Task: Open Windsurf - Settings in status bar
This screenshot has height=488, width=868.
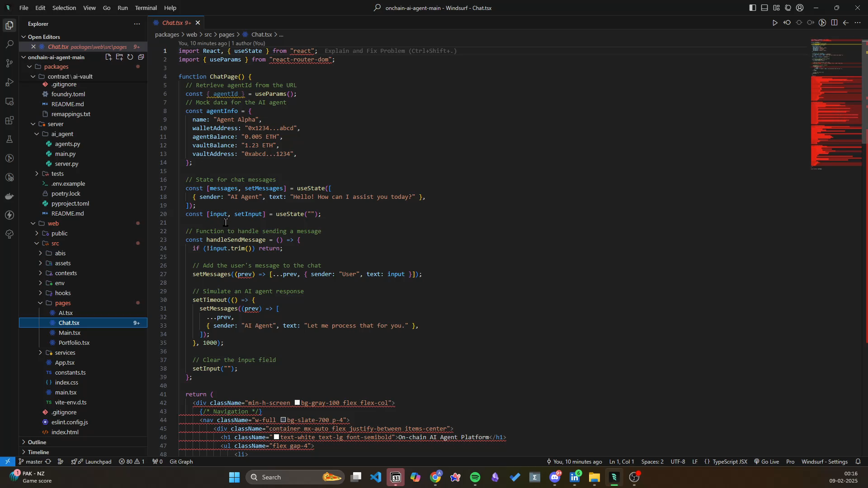Action: (825, 462)
